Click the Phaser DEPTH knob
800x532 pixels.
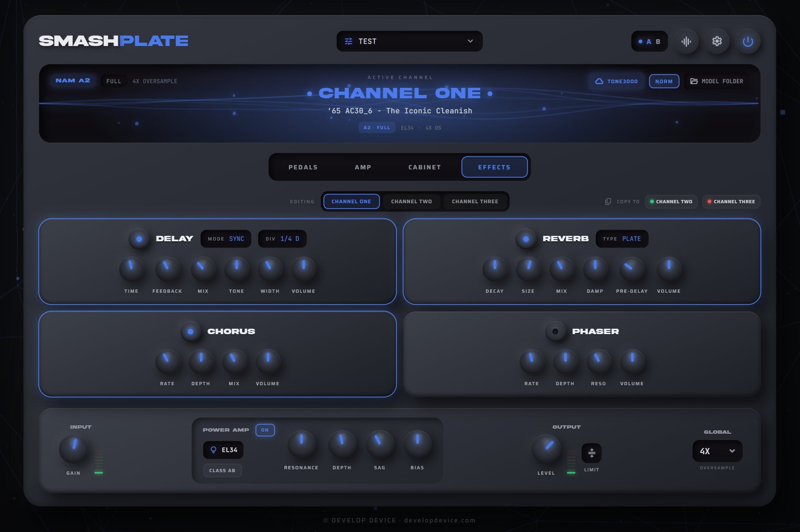click(565, 362)
